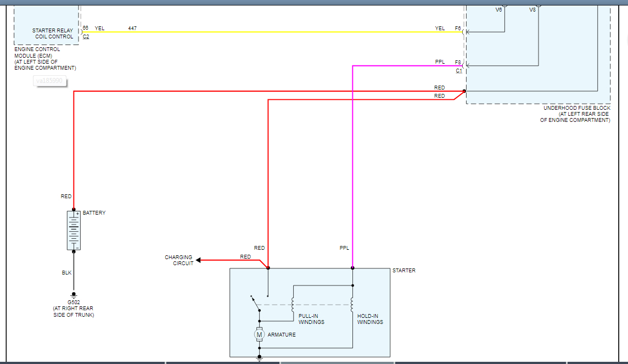Select the G502 ground symbol below battery
Image resolution: width=628 pixels, height=364 pixels.
click(x=74, y=295)
